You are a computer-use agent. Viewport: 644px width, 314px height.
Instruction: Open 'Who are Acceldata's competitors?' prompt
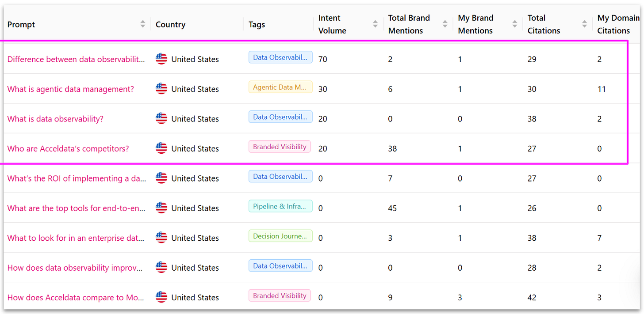click(x=68, y=148)
